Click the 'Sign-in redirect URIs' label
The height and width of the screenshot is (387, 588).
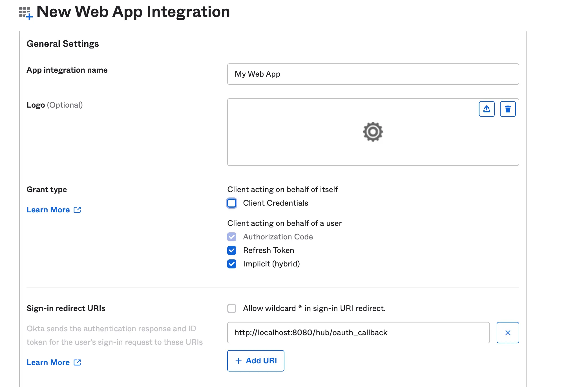pyautogui.click(x=66, y=308)
